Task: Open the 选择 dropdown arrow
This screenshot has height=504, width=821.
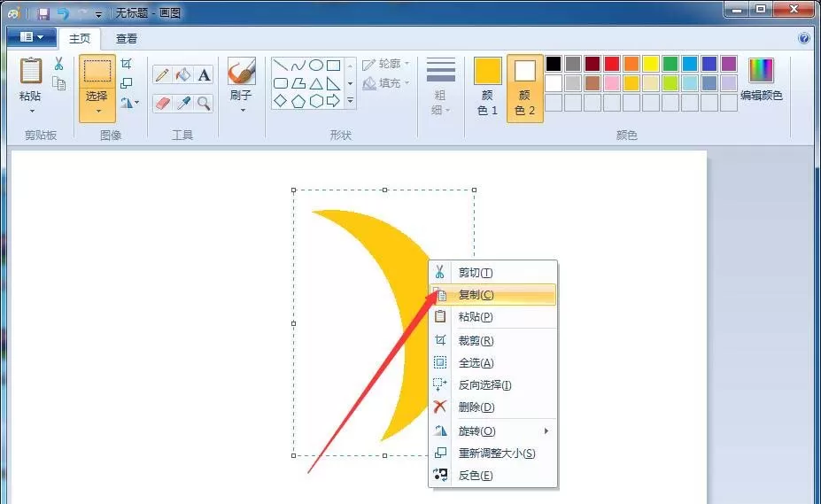Action: point(98,111)
